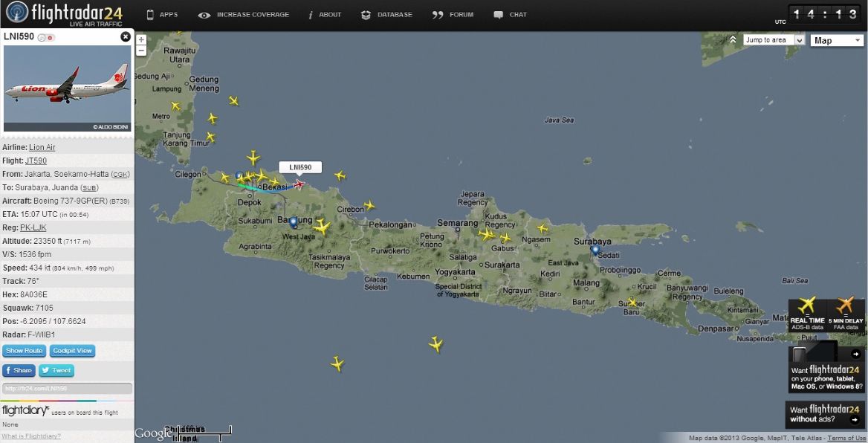Select the yellow plane near Cirebon
The image size is (868, 443).
369,206
